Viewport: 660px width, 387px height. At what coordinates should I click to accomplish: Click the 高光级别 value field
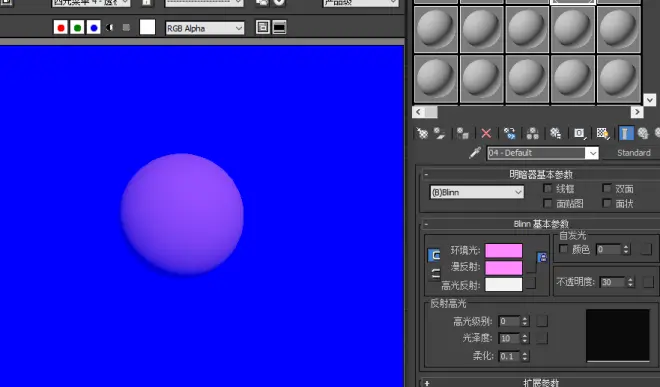point(509,321)
